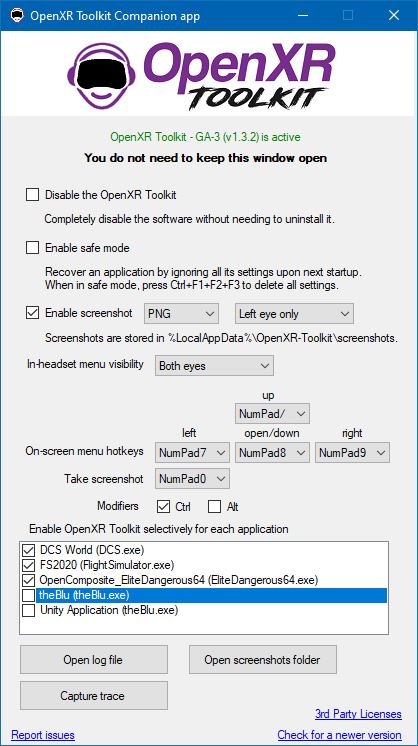Viewport: 418px width, 746px height.
Task: Click the Open log file button
Action: click(x=94, y=660)
